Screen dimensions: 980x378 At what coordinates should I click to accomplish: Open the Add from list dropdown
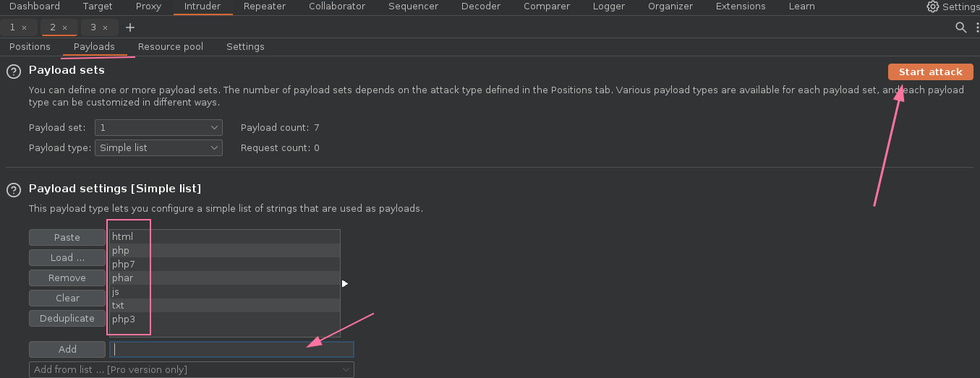(192, 369)
